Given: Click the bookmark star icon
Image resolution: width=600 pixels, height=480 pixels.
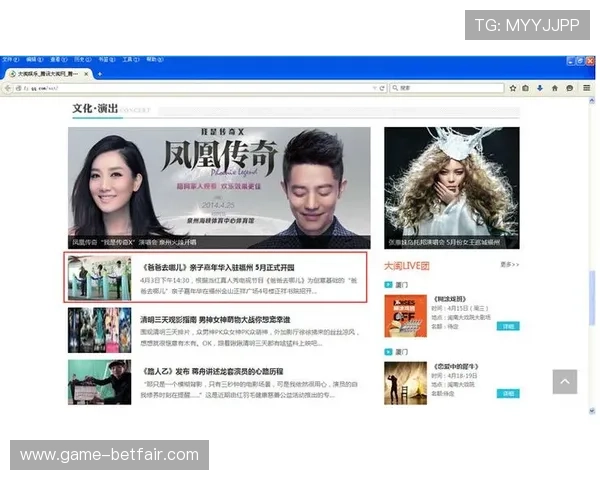Looking at the screenshot, I should click(513, 88).
